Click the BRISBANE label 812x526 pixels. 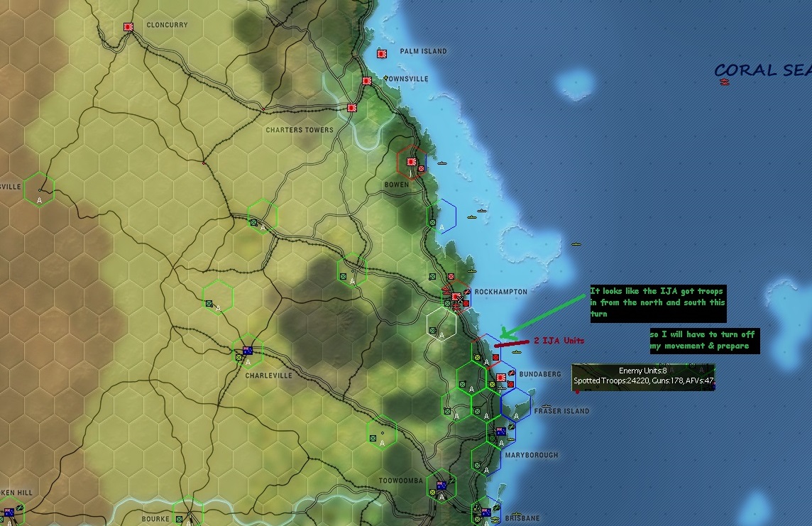pyautogui.click(x=522, y=518)
